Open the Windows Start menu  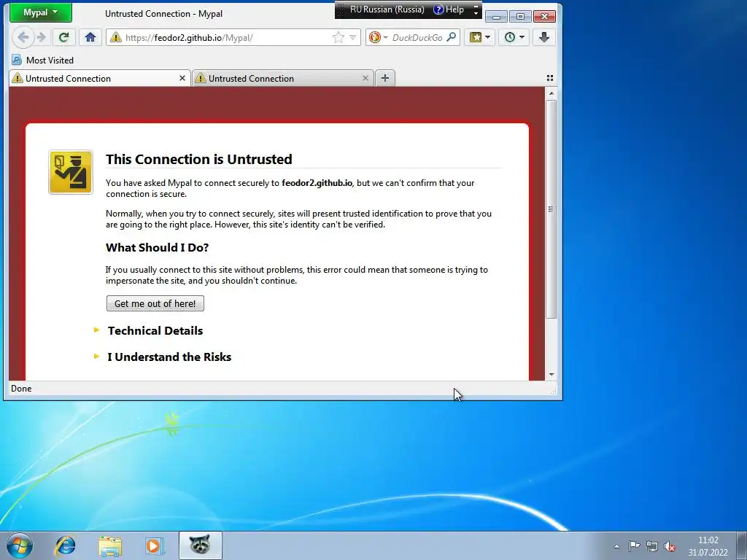20,545
